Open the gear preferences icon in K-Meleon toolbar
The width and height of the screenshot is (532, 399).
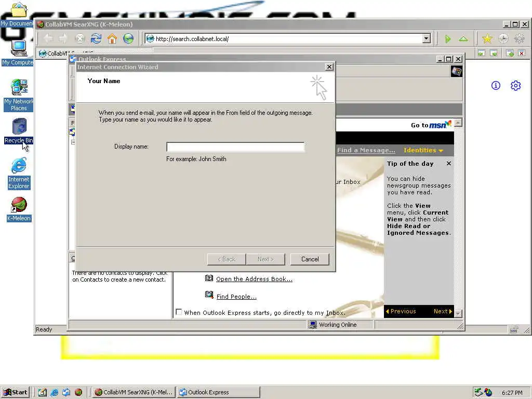520,38
